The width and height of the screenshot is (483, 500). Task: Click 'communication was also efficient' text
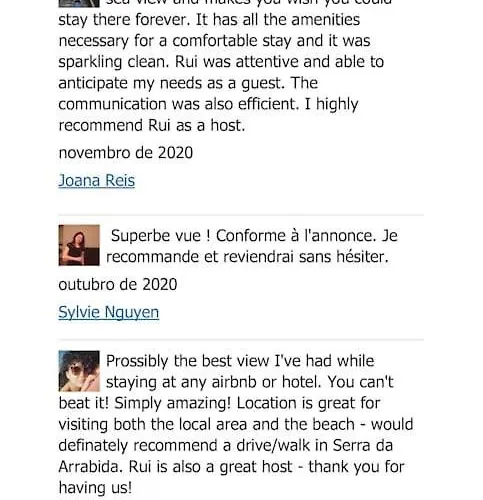click(179, 104)
